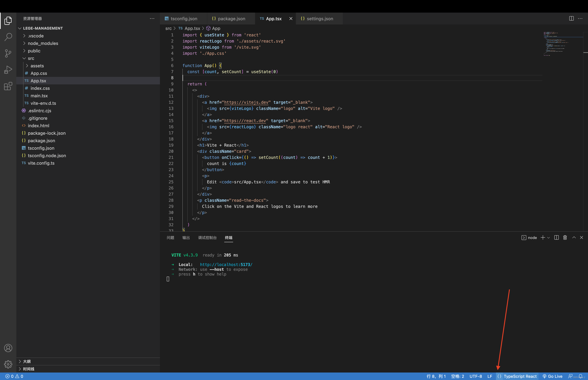Screen dimensions: 588x380
Task: Collapse the src folder
Action: point(88,58)
